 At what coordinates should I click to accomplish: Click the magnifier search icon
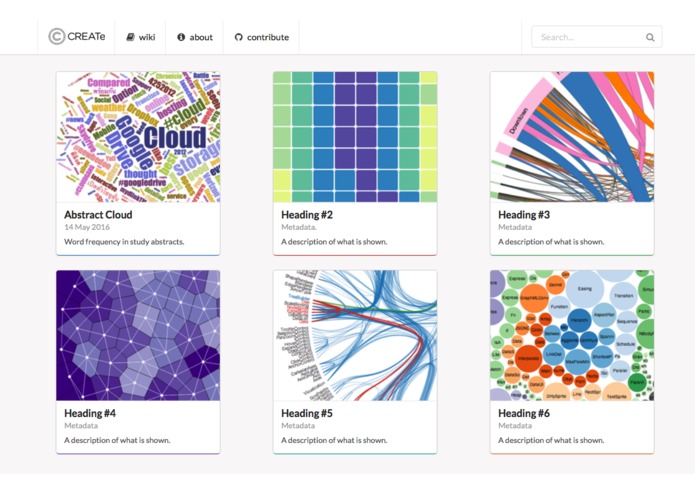click(x=650, y=37)
